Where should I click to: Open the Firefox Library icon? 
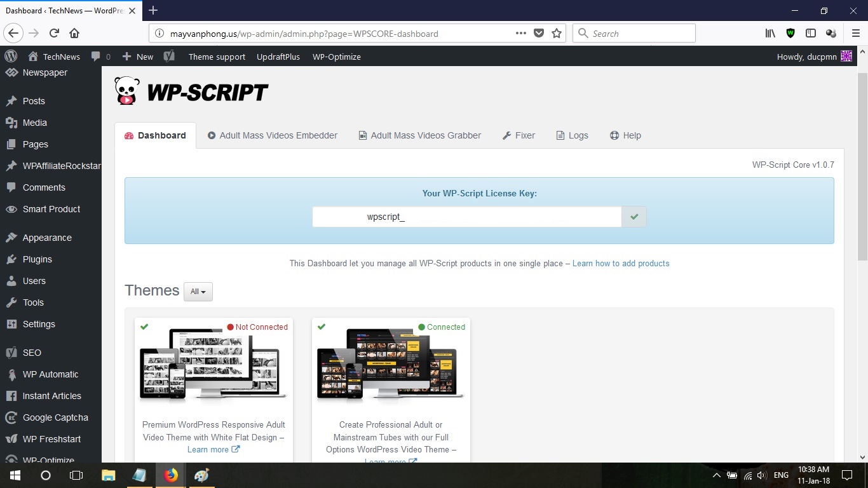[x=770, y=34]
